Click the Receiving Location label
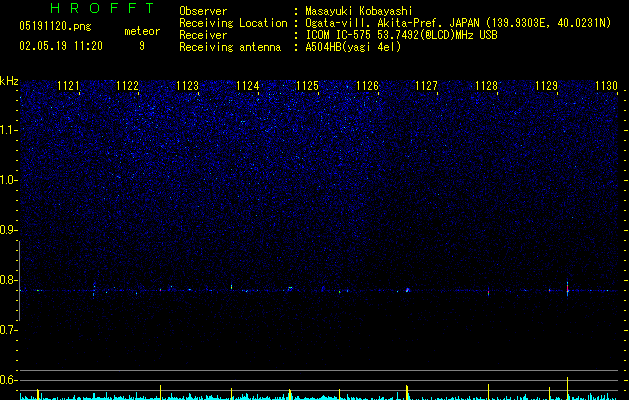The width and height of the screenshot is (629, 400). pyautogui.click(x=233, y=23)
